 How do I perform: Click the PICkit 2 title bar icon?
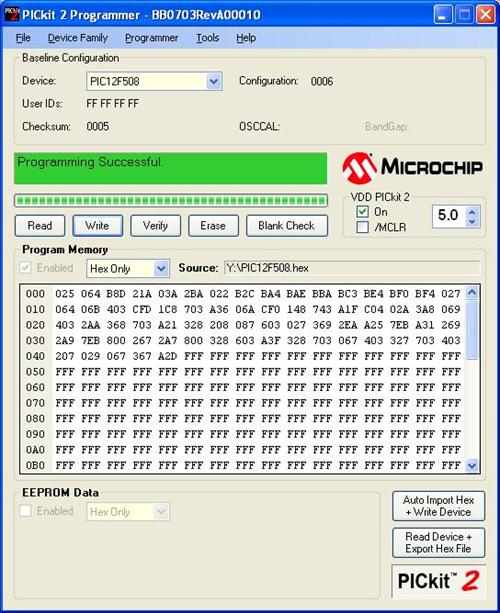pos(11,15)
